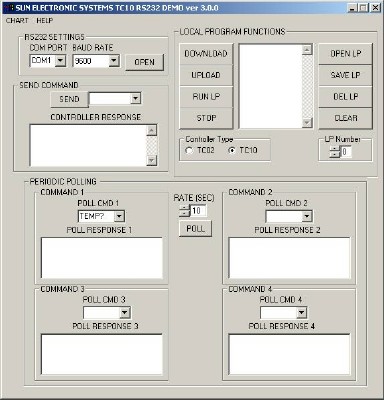
Task: Click the LP Number value field
Action: click(x=346, y=152)
